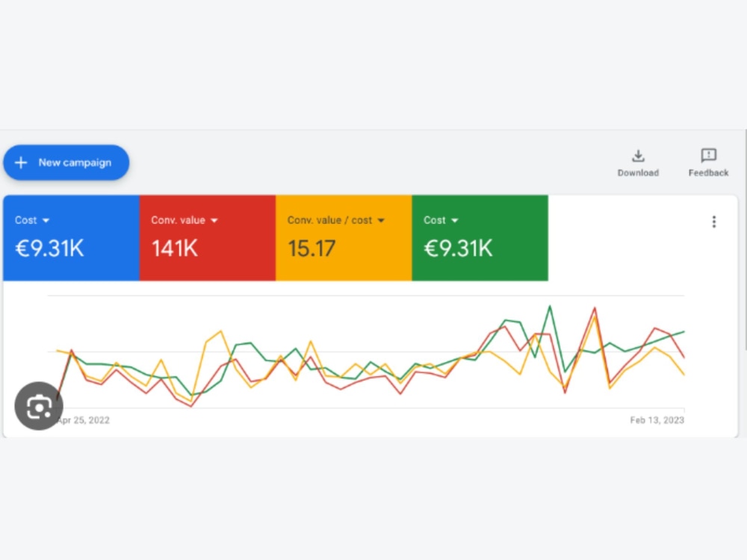This screenshot has width=747, height=560.
Task: Open the three-dot chart options menu
Action: tap(713, 222)
